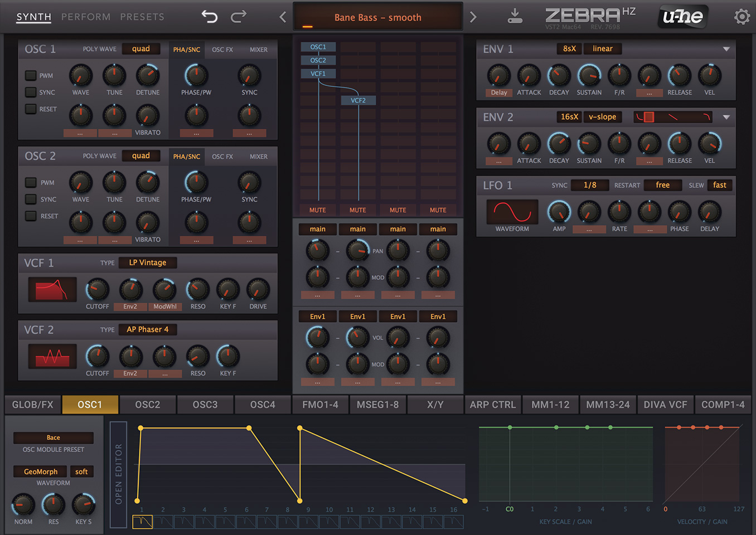Toggle the OSC 1 SYNC checkbox
This screenshot has height=535, width=756.
[x=31, y=92]
